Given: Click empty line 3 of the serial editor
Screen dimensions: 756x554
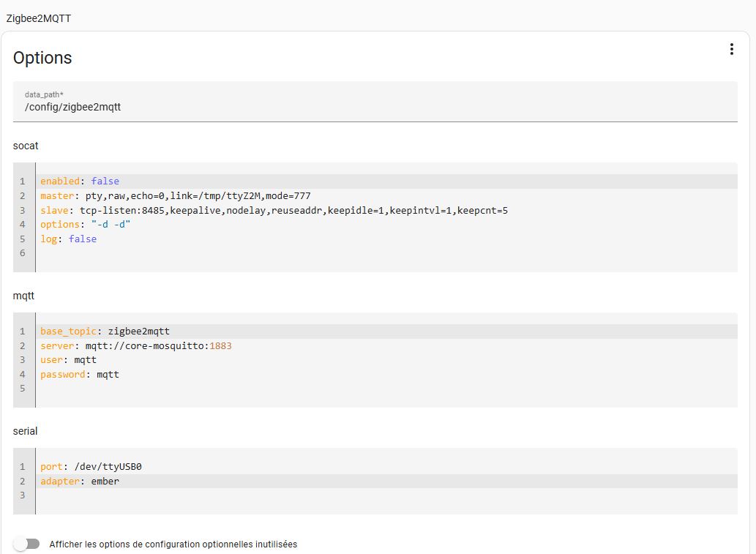Looking at the screenshot, I should pyautogui.click(x=386, y=495).
